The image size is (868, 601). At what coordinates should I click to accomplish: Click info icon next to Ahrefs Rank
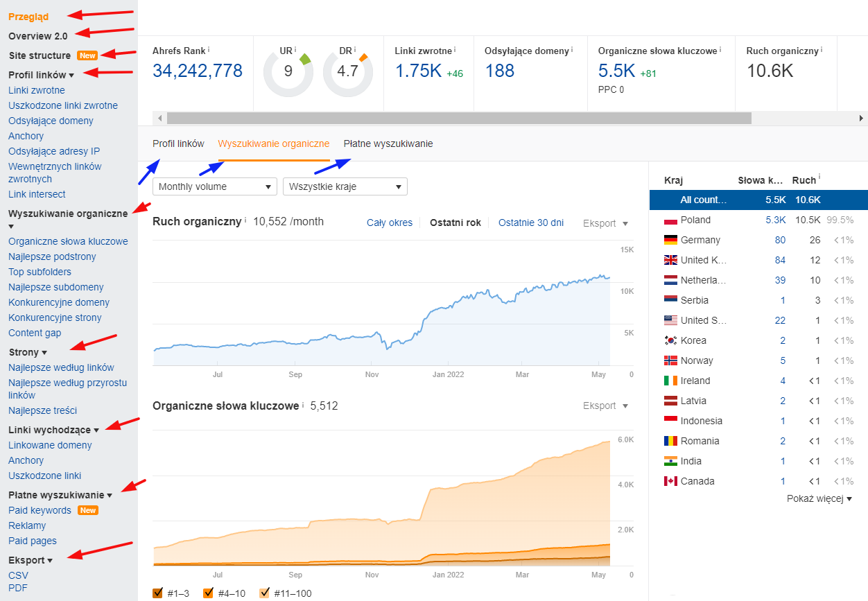(209, 50)
